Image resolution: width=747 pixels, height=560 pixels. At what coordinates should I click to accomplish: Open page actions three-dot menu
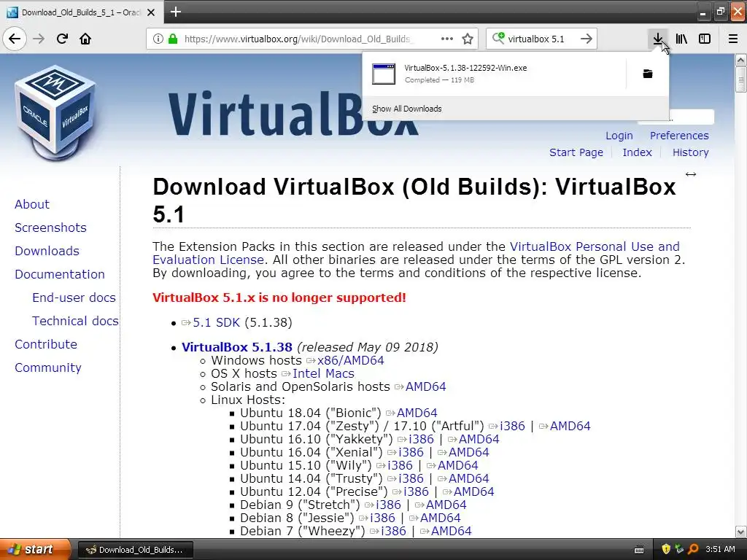coord(447,39)
